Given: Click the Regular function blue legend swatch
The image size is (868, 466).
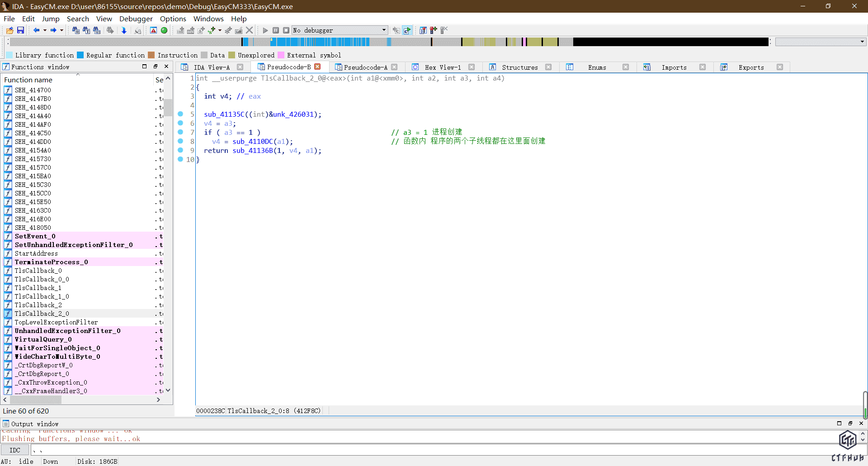Looking at the screenshot, I should (x=80, y=55).
